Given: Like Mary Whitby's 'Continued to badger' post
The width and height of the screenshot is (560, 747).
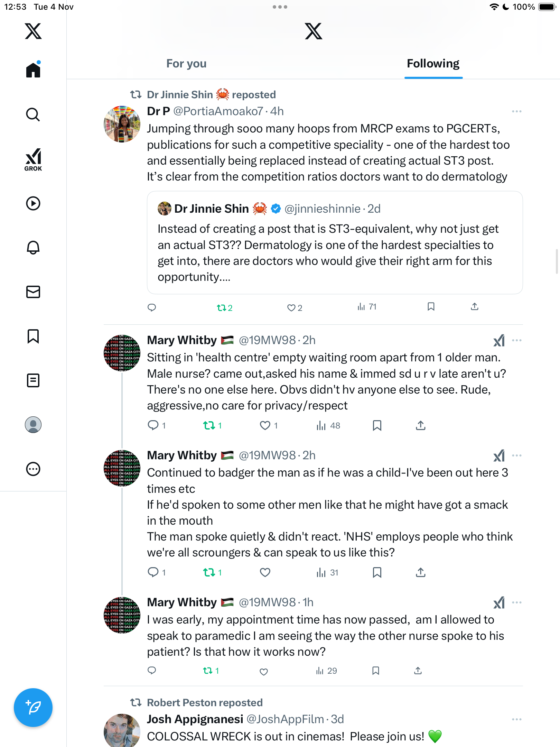Looking at the screenshot, I should [265, 573].
